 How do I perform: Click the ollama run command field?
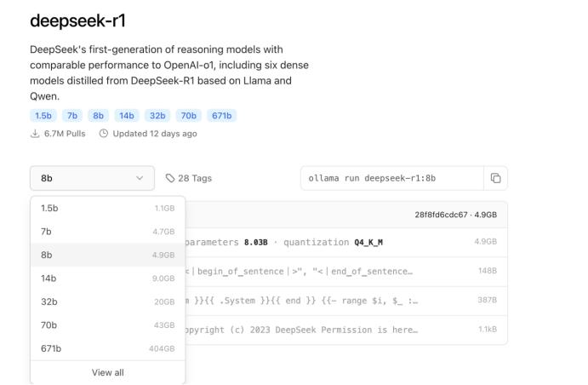tap(391, 178)
